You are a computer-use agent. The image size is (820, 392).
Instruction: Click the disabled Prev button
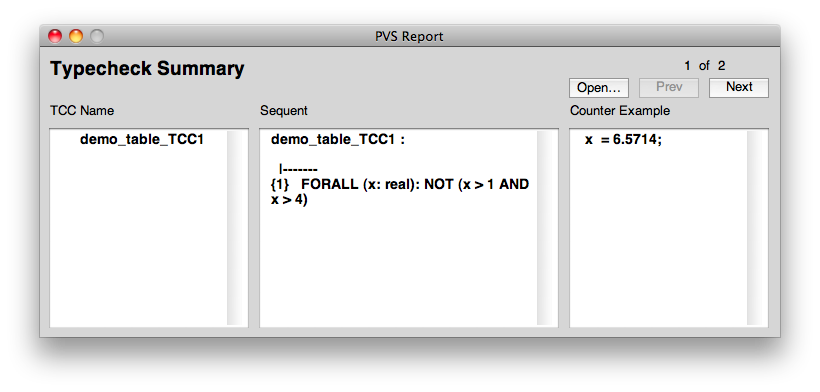pyautogui.click(x=669, y=88)
